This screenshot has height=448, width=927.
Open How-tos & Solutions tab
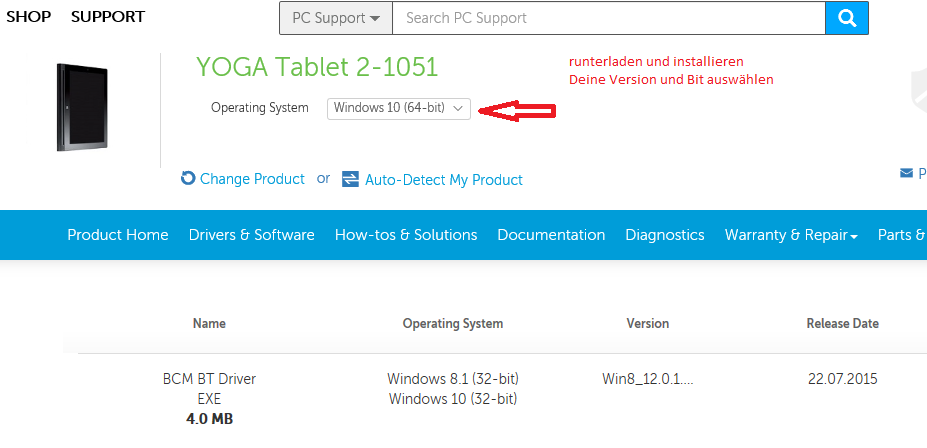pyautogui.click(x=406, y=235)
